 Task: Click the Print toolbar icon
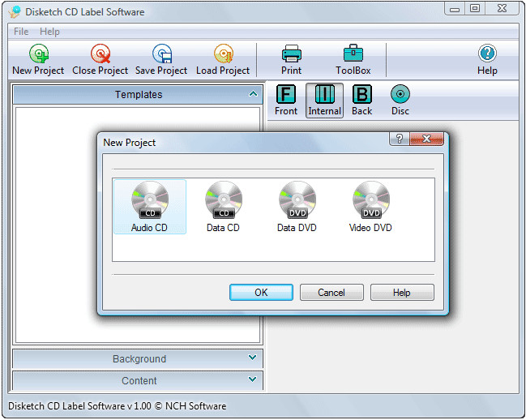291,60
